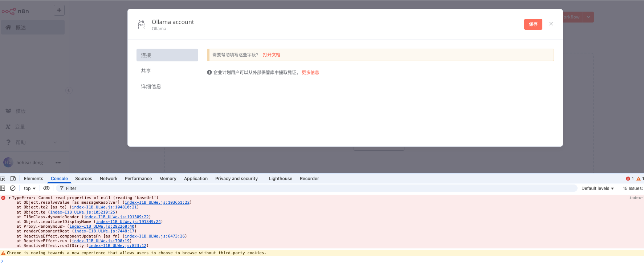The image size is (644, 280).
Task: Open link index-I1B_ULWe.js:104810:21
Action: click(104, 207)
